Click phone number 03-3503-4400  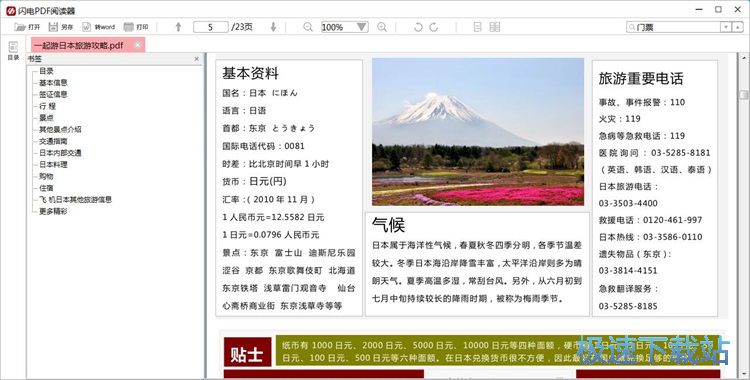(x=628, y=203)
